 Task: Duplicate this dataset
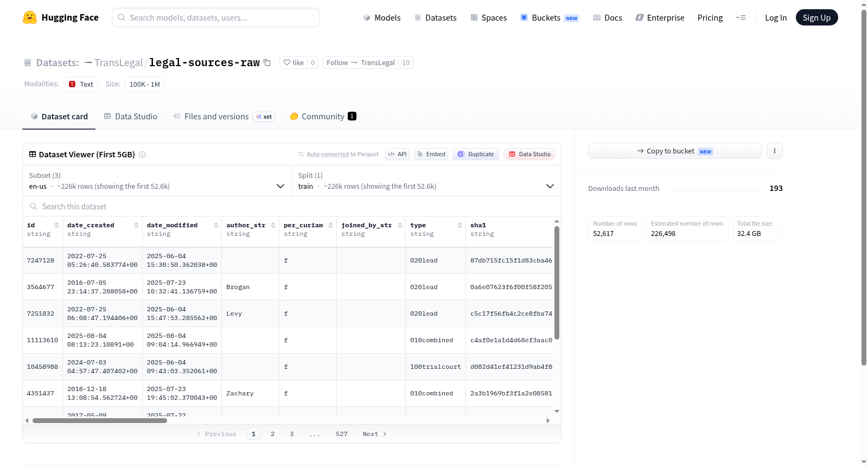476,154
